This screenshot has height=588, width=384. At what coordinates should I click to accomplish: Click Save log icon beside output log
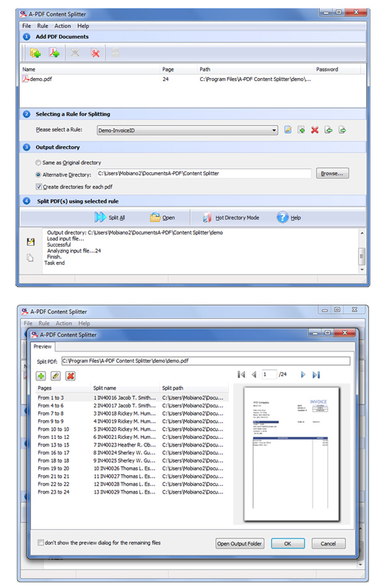point(30,242)
